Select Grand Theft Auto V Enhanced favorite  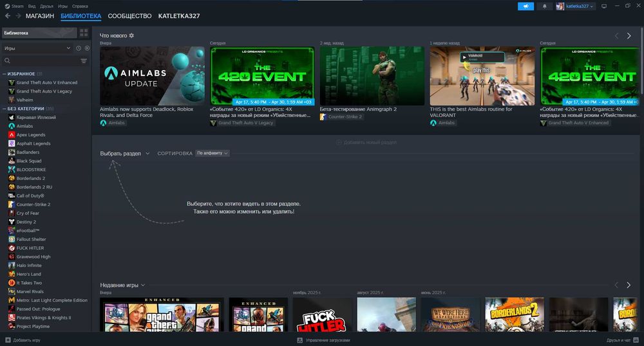pyautogui.click(x=47, y=82)
